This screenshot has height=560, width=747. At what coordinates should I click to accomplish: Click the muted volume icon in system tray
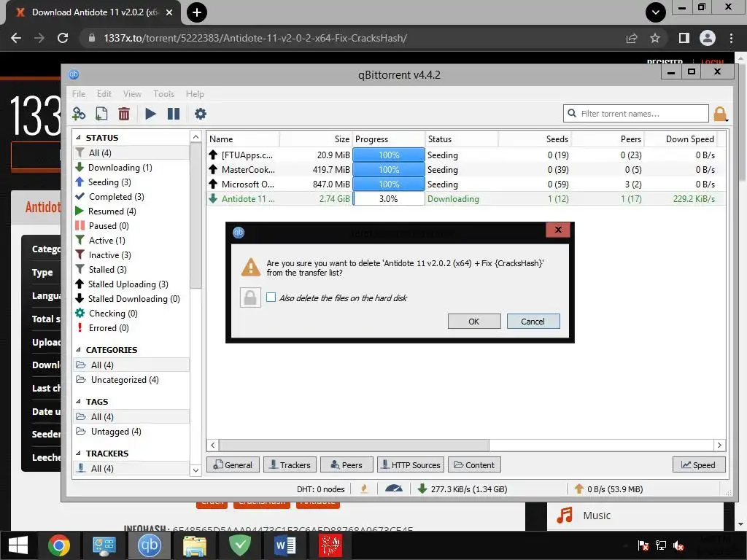pos(678,545)
